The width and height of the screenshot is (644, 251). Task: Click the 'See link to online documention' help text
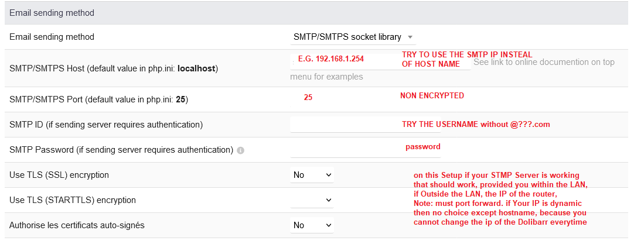pos(543,62)
